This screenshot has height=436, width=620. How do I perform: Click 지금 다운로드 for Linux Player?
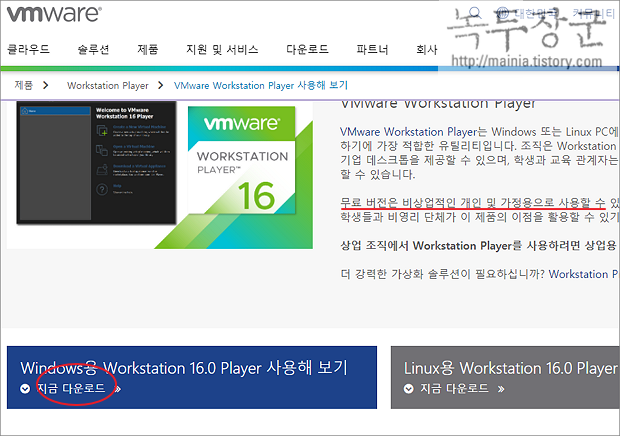(x=454, y=389)
